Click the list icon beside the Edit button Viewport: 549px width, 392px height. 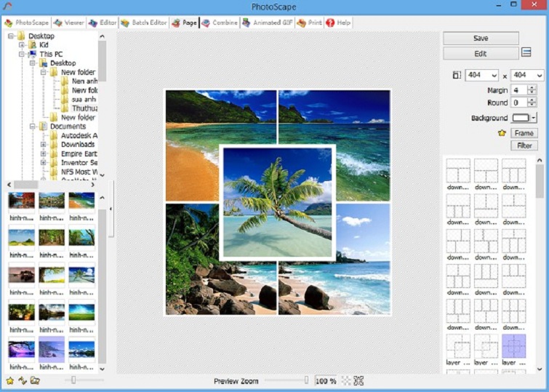click(x=526, y=53)
